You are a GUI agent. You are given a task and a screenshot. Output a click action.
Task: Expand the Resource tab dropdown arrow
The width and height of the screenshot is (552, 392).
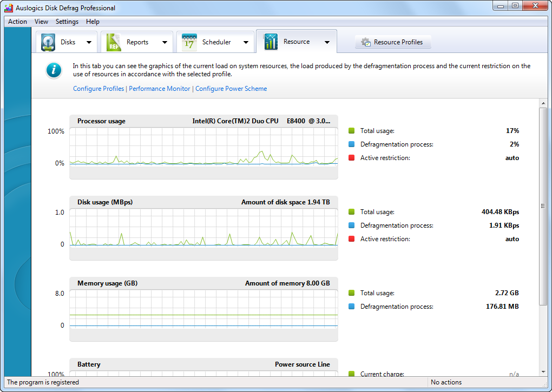point(327,42)
